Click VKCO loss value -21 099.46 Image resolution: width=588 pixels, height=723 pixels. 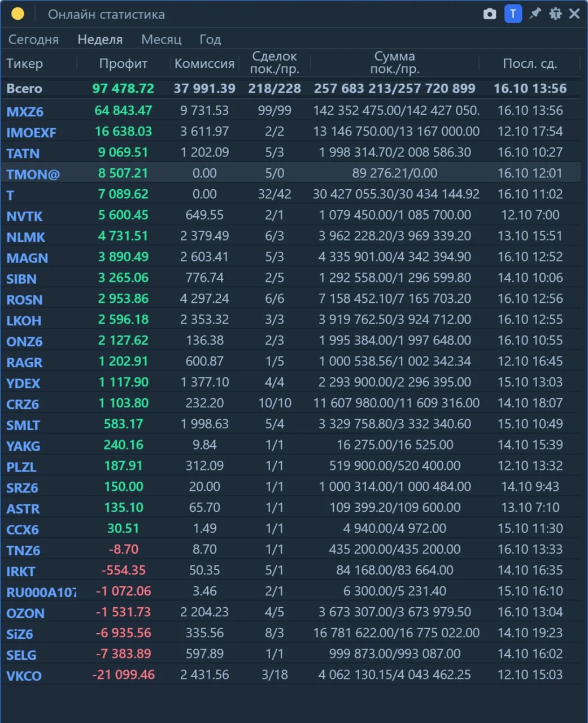(123, 674)
